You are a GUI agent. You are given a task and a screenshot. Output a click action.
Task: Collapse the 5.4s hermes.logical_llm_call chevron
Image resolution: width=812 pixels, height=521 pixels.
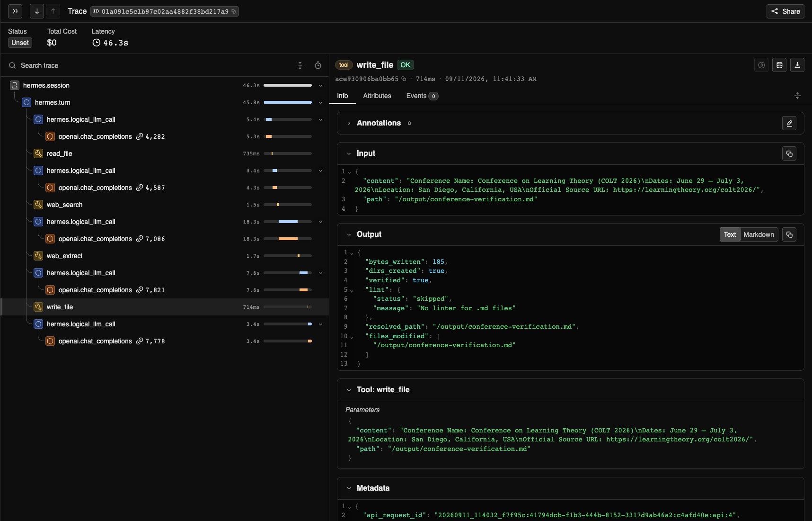tap(320, 120)
